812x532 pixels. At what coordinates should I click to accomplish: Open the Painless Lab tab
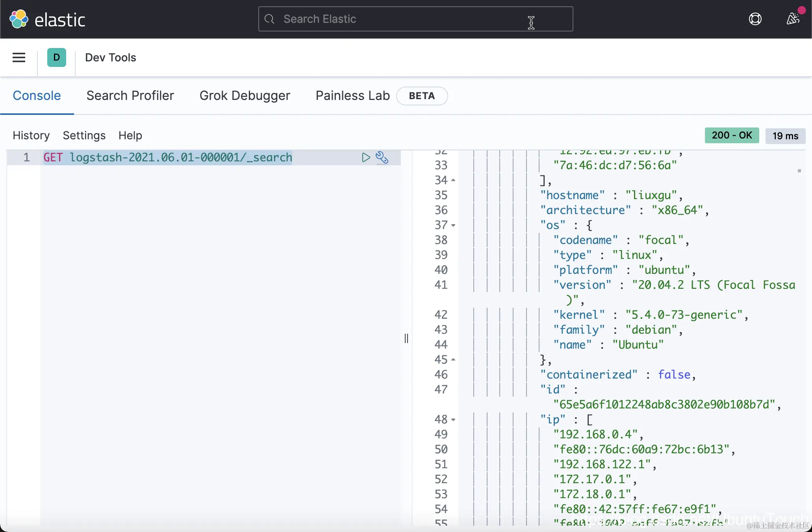tap(352, 96)
